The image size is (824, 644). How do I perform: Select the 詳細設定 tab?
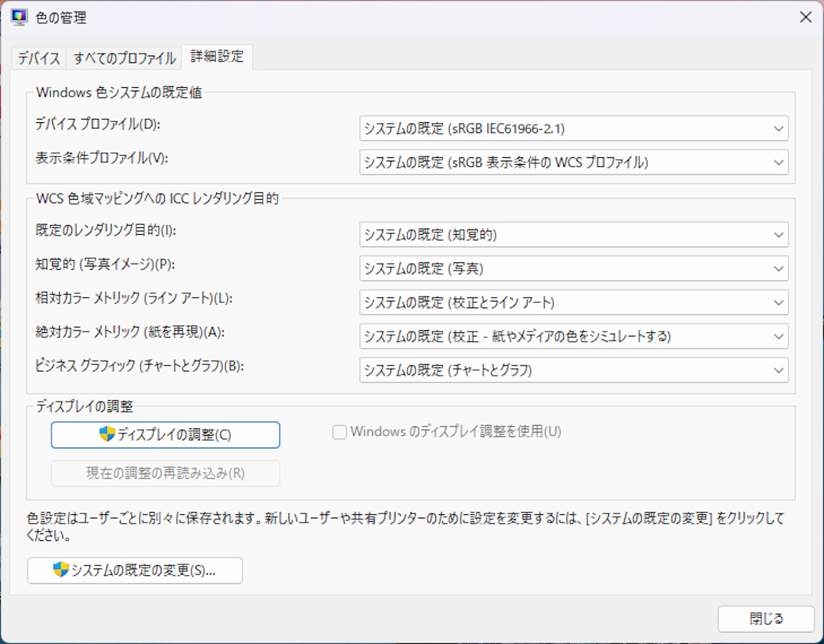218,58
